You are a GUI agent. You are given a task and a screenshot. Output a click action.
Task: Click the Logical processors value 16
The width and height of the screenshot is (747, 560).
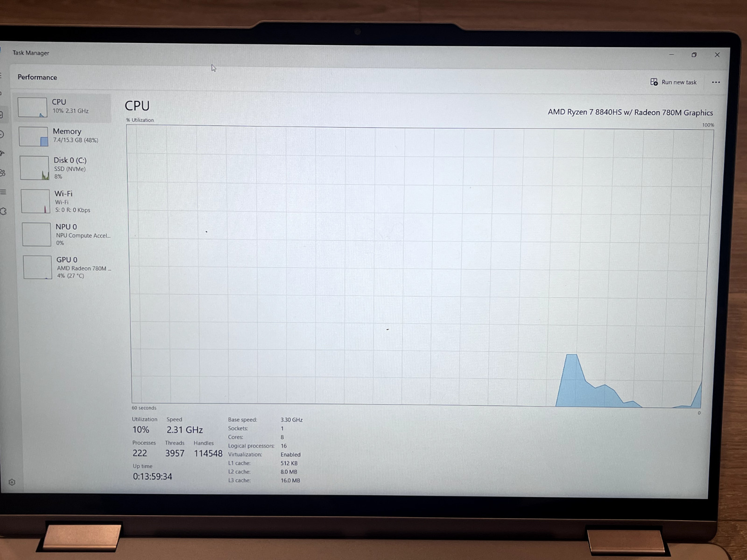(283, 446)
